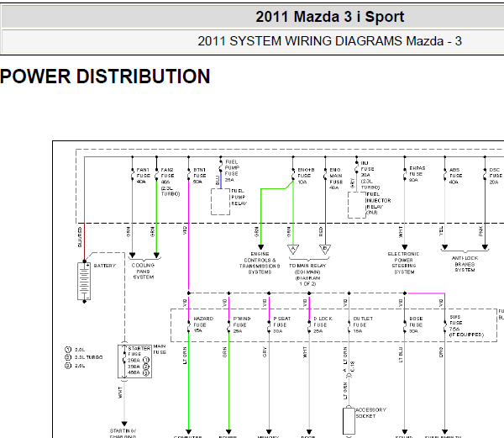
Task: Click the LT BLU wire label
Action: 401,355
